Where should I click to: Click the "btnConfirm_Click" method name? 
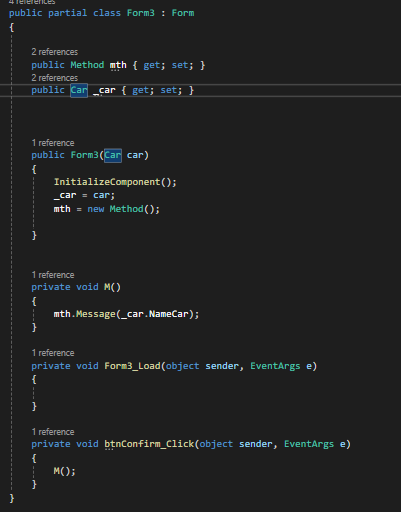[x=149, y=444]
